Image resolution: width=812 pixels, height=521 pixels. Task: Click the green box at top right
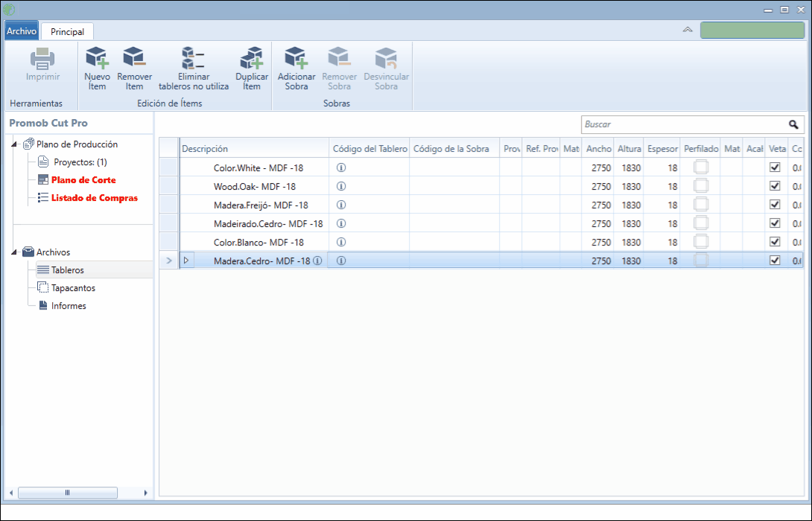pyautogui.click(x=752, y=30)
